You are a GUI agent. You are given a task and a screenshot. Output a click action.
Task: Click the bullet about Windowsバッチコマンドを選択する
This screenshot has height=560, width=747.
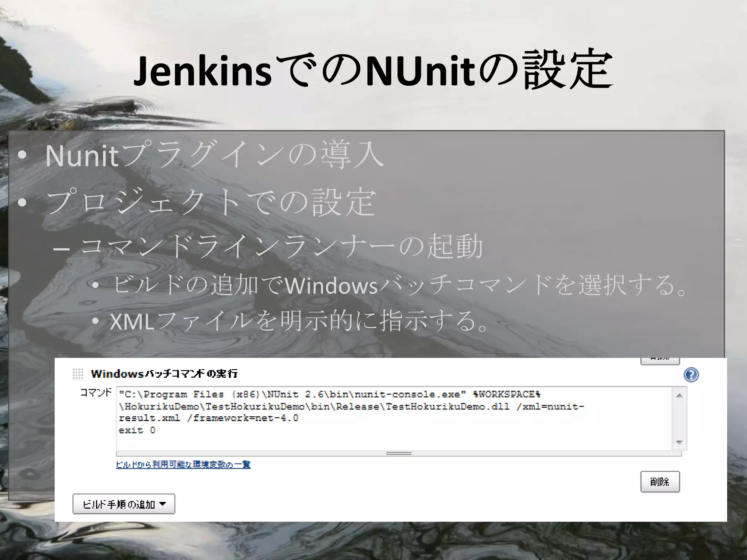coord(398,285)
